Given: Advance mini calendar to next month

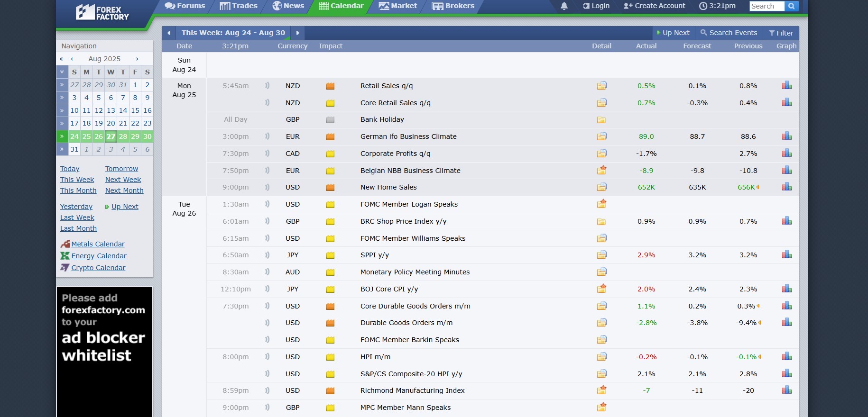Looking at the screenshot, I should click(x=137, y=59).
